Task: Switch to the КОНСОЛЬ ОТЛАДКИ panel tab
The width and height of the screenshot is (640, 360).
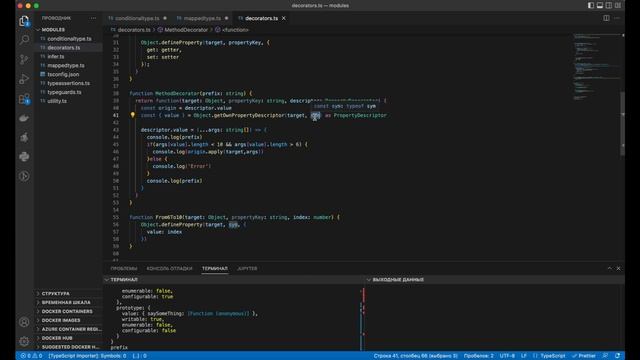Action: pos(169,269)
